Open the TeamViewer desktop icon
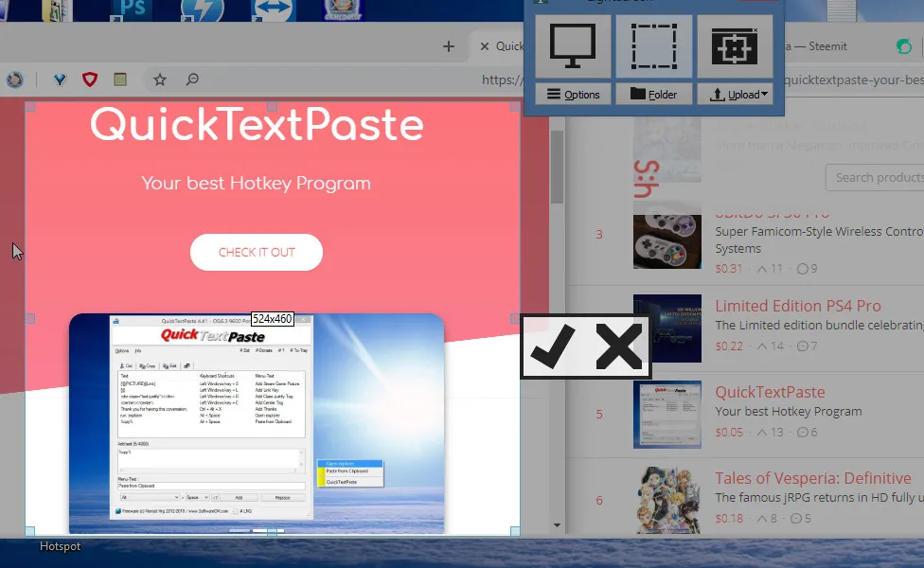The height and width of the screenshot is (568, 924). point(274,10)
